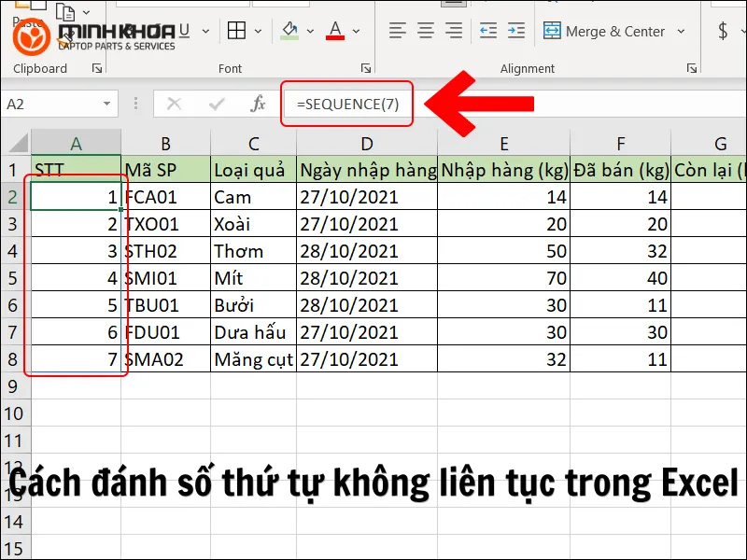Viewport: 747px width, 560px height.
Task: Select cell containing FCA01
Action: point(166,197)
